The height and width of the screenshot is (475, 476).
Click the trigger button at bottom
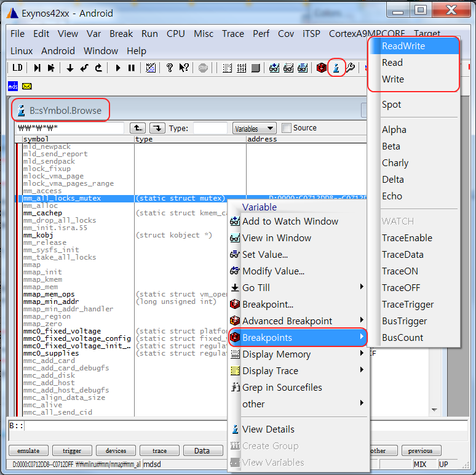(x=72, y=451)
